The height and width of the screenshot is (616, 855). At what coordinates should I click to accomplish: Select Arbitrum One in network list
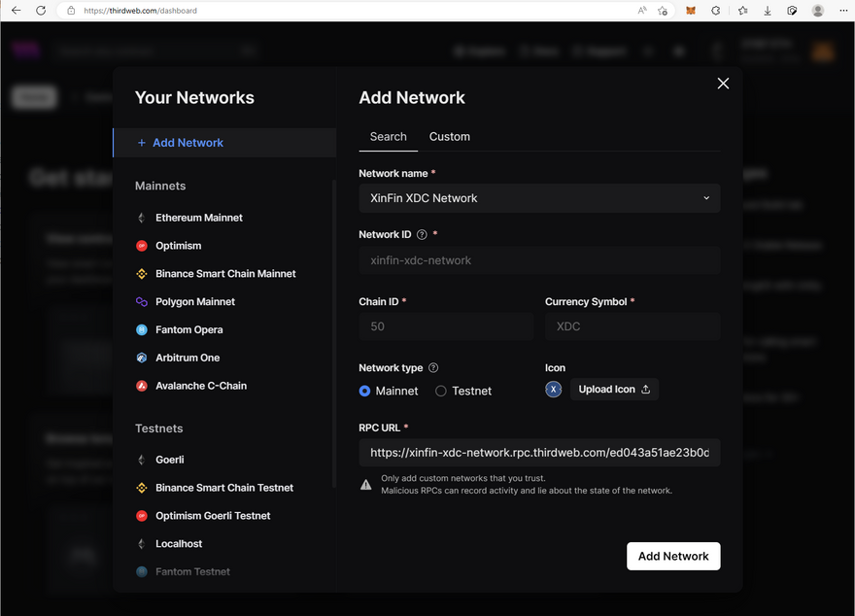point(188,358)
